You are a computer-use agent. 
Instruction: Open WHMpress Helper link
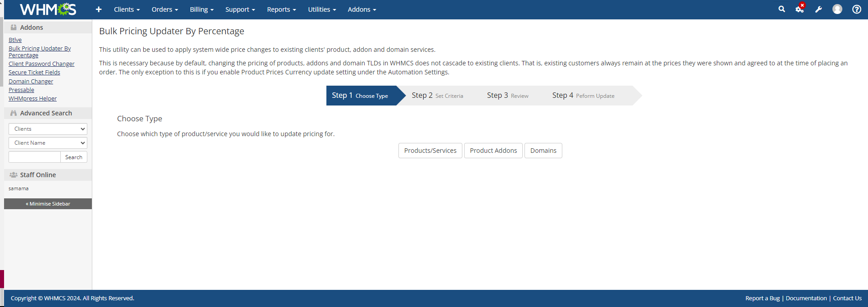pos(32,99)
